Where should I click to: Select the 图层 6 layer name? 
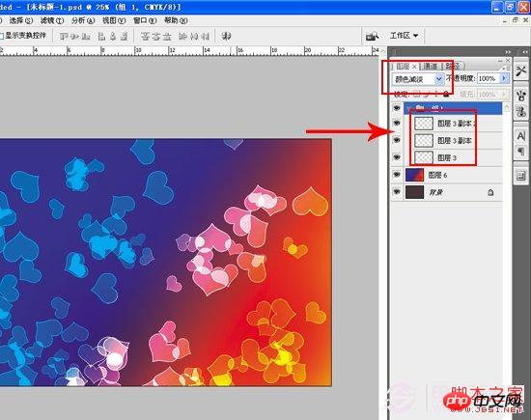click(x=437, y=175)
